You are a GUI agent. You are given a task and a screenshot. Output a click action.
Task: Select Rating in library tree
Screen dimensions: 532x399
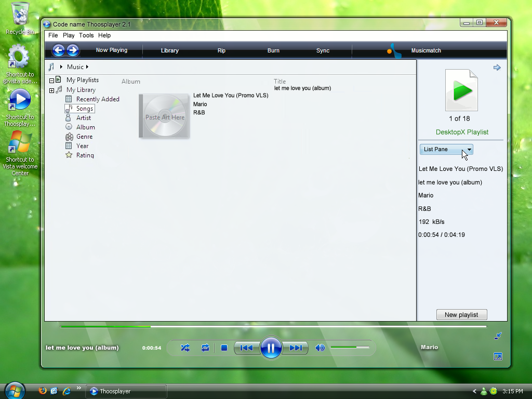click(x=85, y=155)
